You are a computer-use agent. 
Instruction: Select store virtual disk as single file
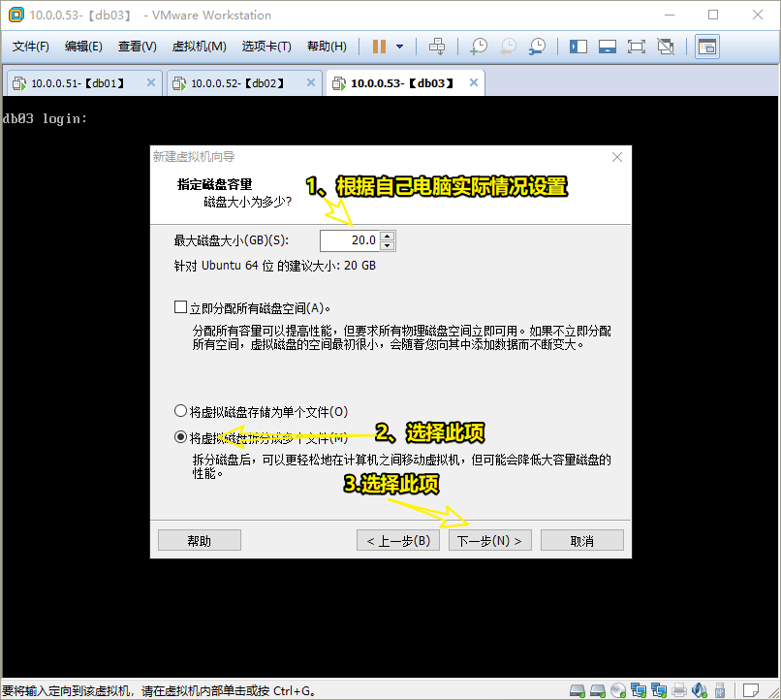180,411
